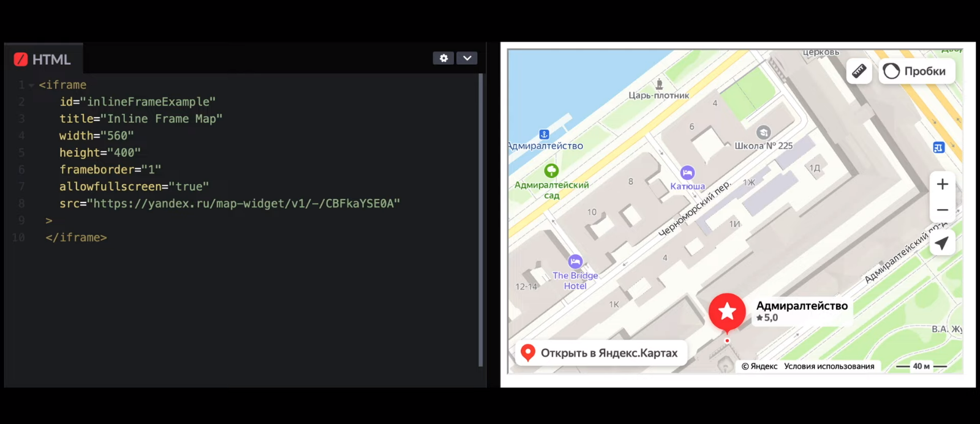Click the Адмиралтейский сад park icon

click(x=551, y=171)
